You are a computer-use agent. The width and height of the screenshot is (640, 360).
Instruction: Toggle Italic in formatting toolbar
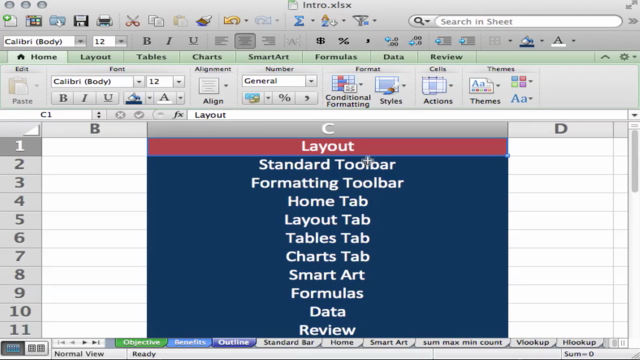169,41
